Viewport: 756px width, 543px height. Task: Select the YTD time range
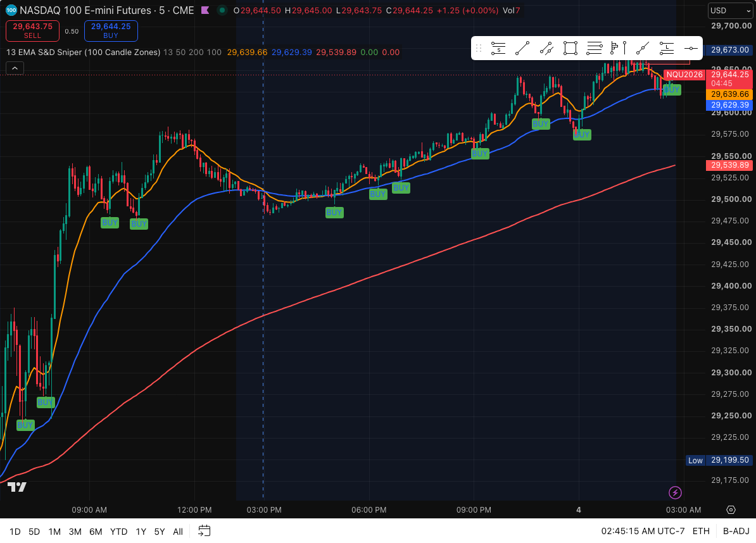[x=118, y=532]
